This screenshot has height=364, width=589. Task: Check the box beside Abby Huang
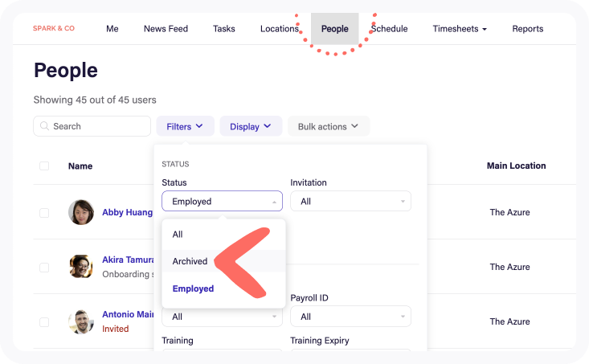[x=44, y=213]
